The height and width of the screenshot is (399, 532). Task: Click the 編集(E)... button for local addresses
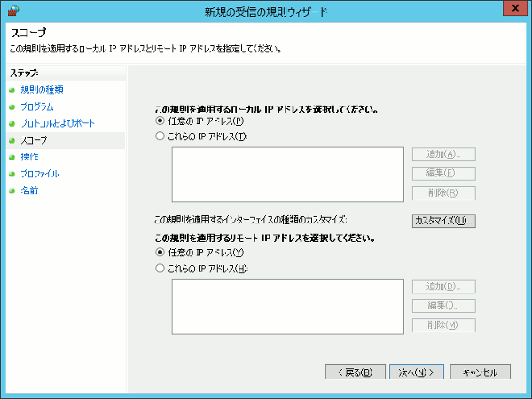444,174
